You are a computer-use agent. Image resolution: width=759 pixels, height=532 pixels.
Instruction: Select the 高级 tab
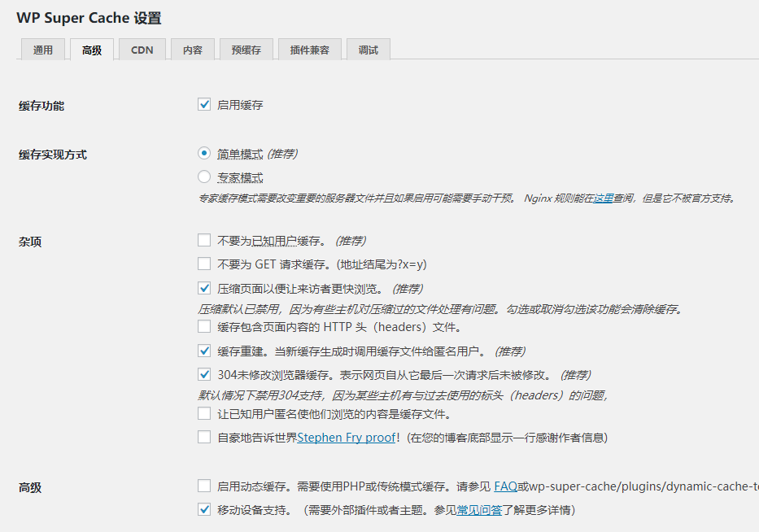(92, 50)
